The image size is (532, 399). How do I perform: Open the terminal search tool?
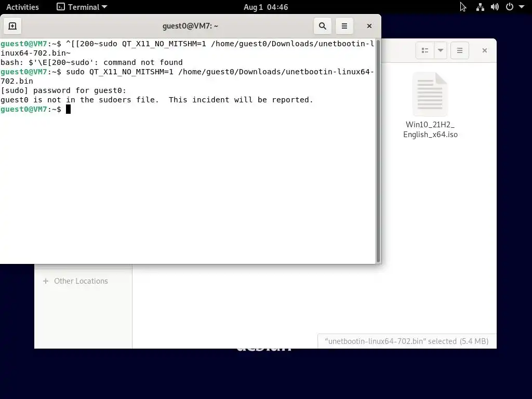point(322,26)
